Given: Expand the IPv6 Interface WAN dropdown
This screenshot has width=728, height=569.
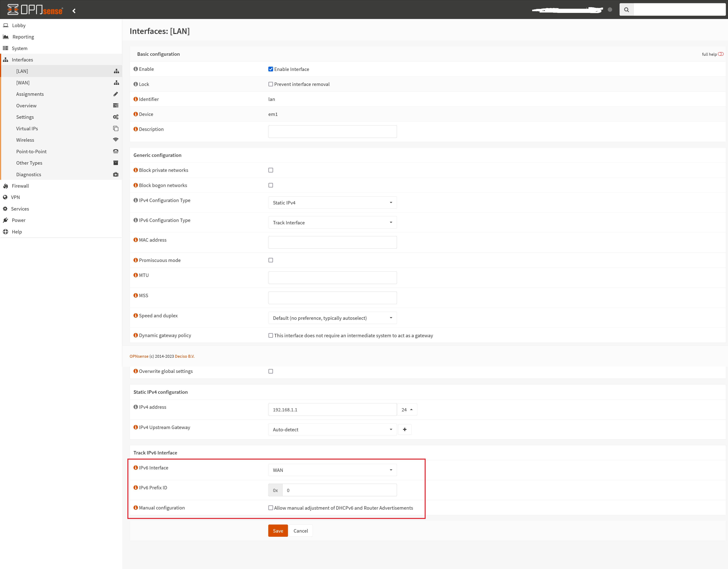Looking at the screenshot, I should pyautogui.click(x=332, y=470).
